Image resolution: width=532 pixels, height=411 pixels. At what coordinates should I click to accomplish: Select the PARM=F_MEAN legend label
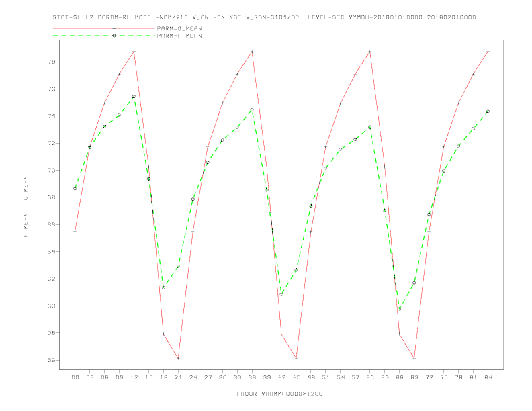pos(179,36)
